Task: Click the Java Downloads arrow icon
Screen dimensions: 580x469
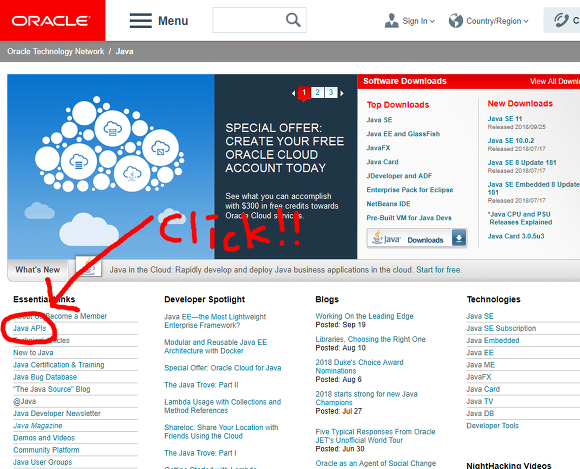Action: point(459,238)
